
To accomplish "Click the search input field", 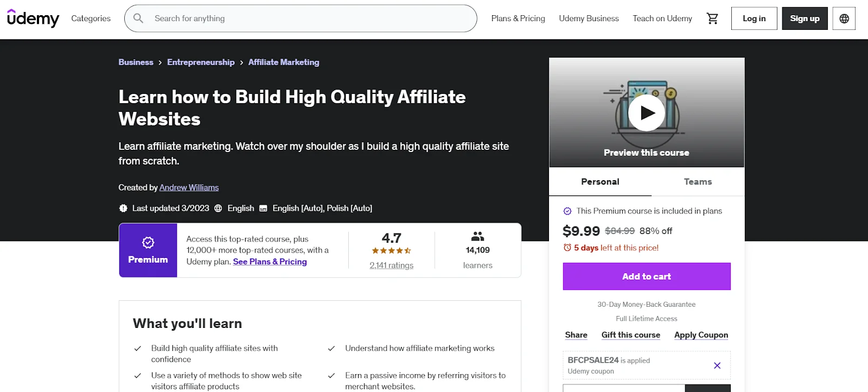I will pyautogui.click(x=298, y=18).
